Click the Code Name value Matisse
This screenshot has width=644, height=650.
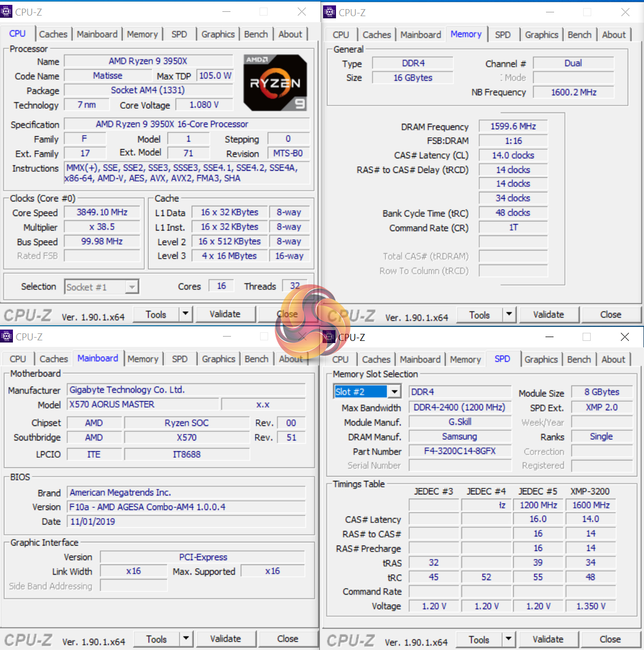pyautogui.click(x=108, y=76)
